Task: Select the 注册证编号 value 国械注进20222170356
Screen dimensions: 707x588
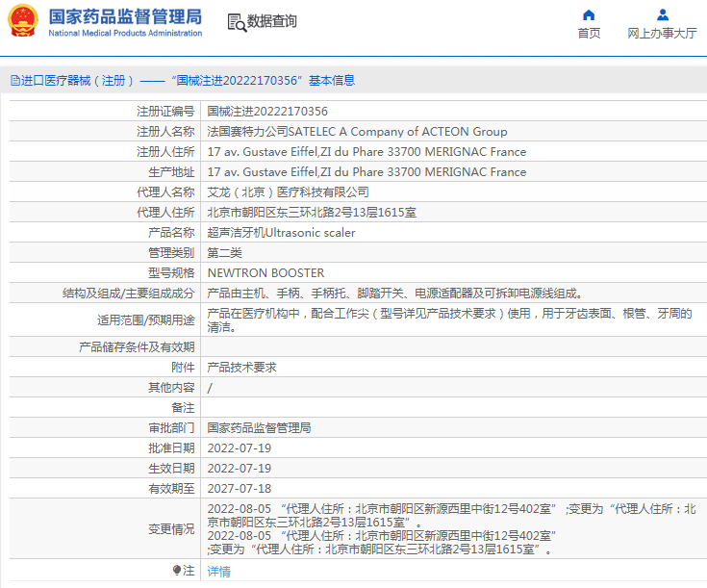Action: [x=267, y=112]
